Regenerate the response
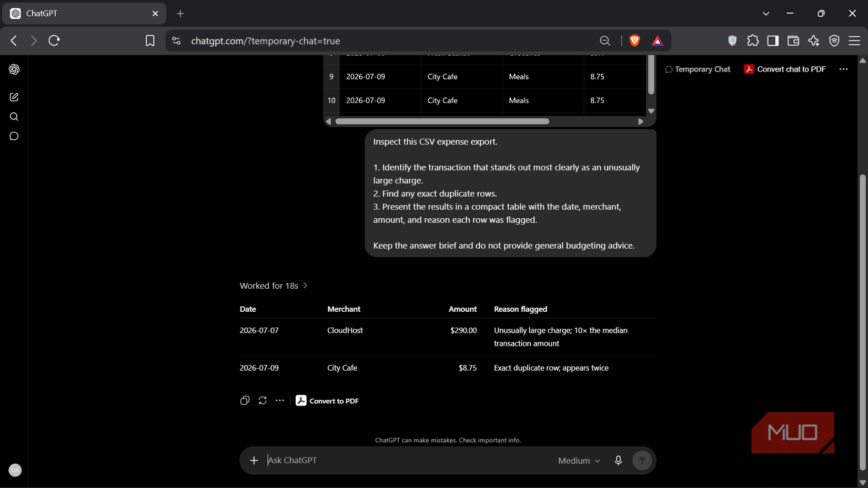The width and height of the screenshot is (868, 488). [x=263, y=401]
